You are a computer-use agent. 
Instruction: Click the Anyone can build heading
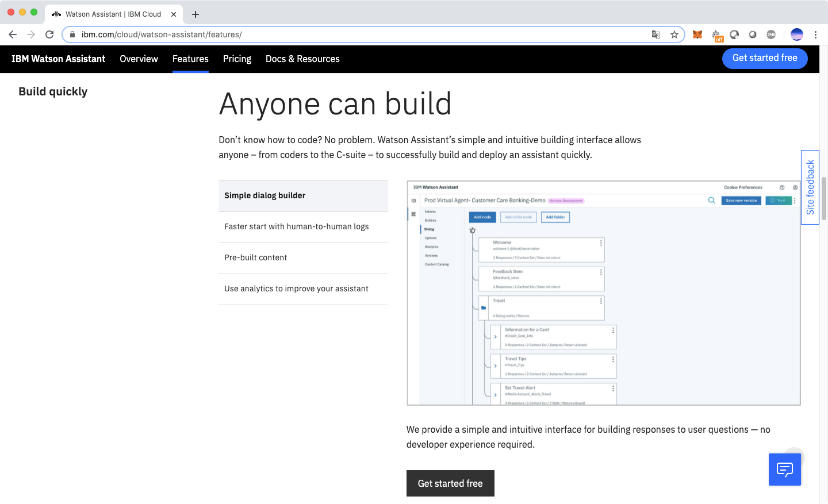(x=335, y=104)
